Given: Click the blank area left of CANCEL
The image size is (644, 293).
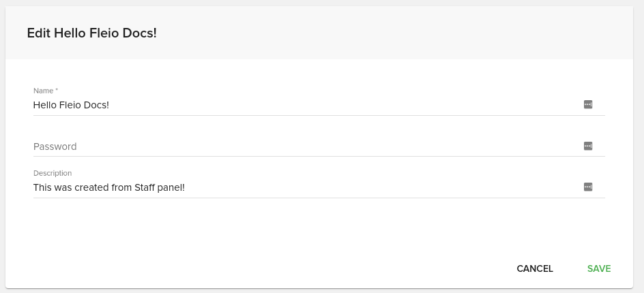Looking at the screenshot, I should [x=273, y=268].
